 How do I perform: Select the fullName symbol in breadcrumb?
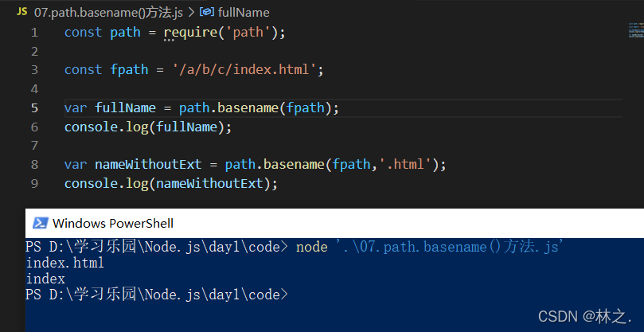point(244,12)
